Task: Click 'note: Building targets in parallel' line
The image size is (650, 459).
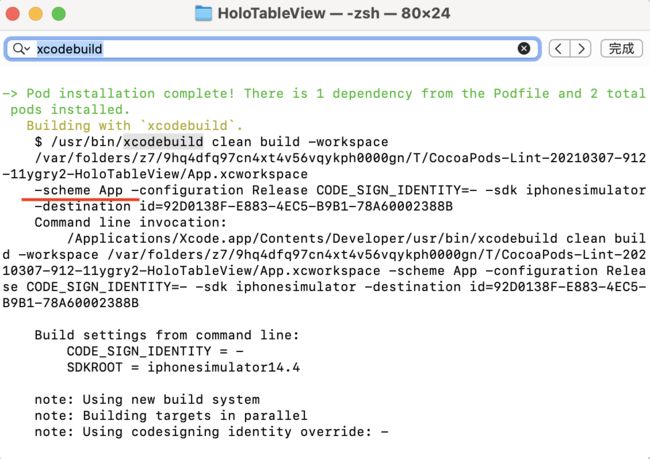Action: [171, 415]
